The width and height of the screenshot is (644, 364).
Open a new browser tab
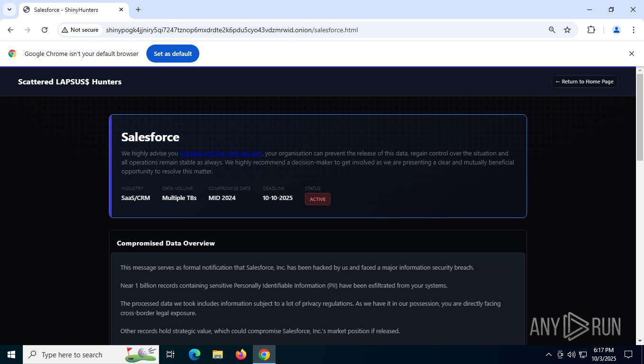click(138, 9)
